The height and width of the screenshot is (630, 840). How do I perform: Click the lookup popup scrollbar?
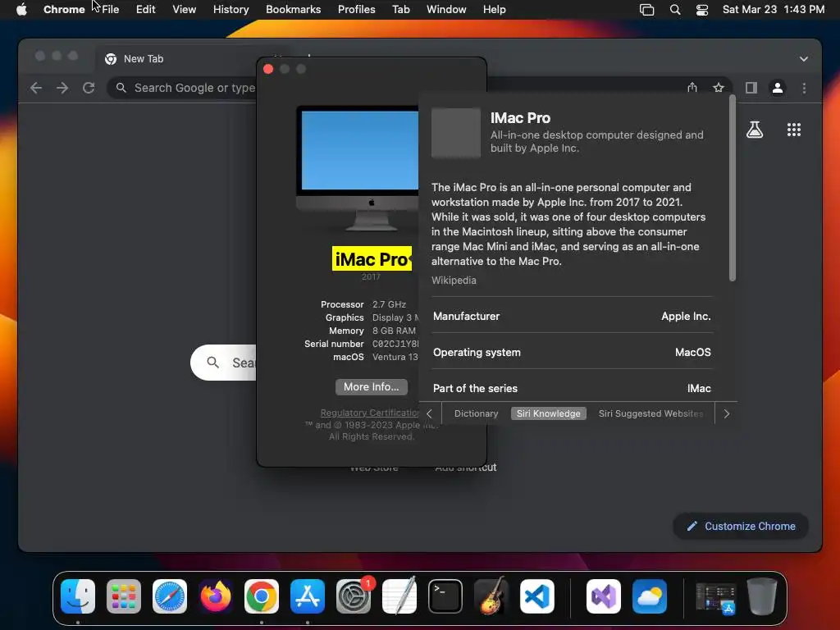point(733,188)
